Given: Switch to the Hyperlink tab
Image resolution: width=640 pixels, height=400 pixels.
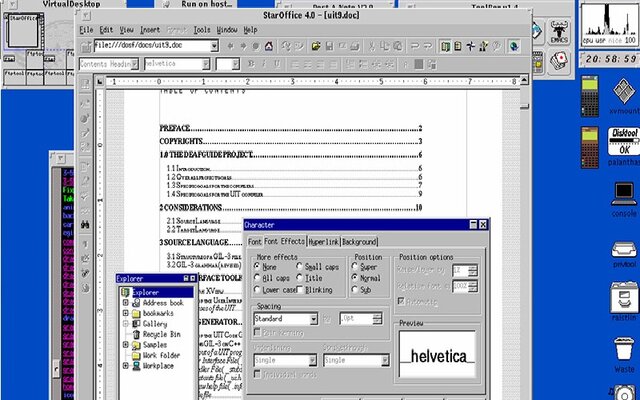Looking at the screenshot, I should tap(324, 242).
